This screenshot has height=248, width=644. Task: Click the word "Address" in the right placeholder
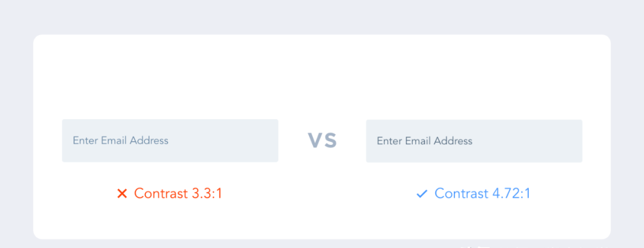pyautogui.click(x=453, y=141)
